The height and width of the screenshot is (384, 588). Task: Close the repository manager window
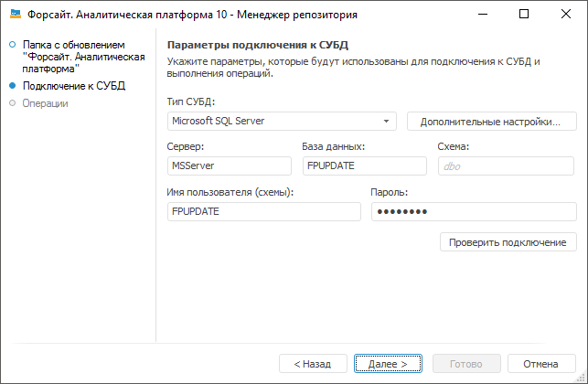tap(566, 15)
